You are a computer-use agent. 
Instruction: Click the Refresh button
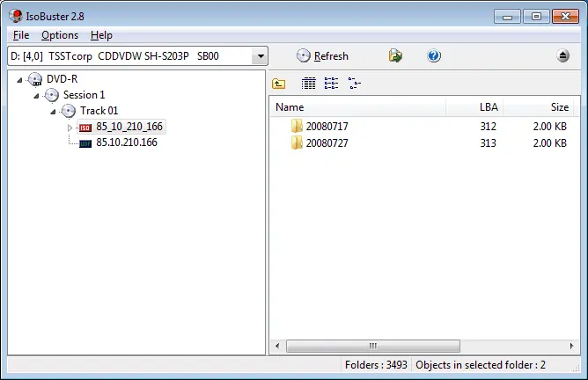[322, 56]
